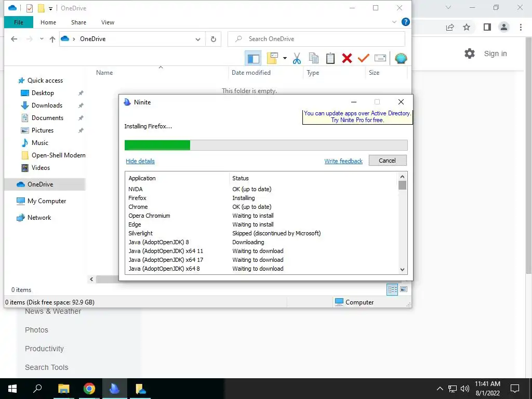Click the red Delete X icon
The width and height of the screenshot is (532, 399).
point(347,58)
